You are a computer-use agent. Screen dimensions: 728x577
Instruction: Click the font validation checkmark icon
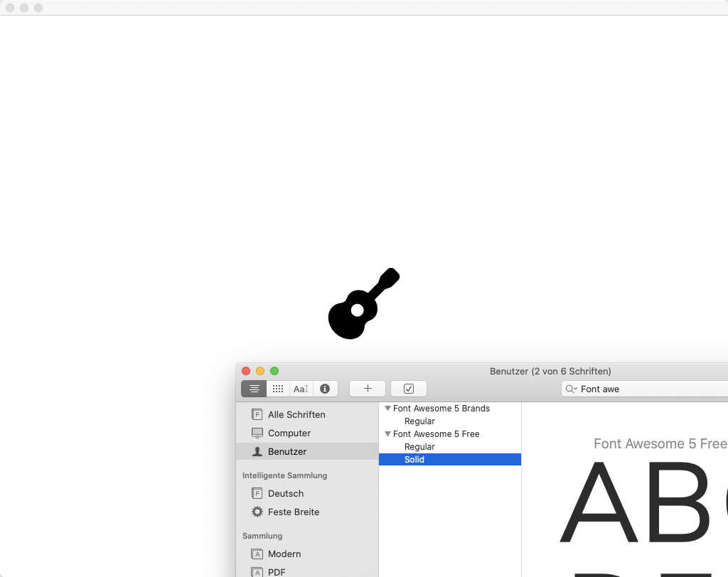pyautogui.click(x=408, y=389)
